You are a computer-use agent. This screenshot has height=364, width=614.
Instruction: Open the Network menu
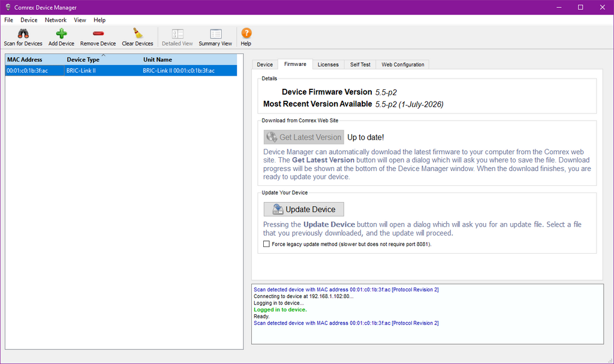coord(56,20)
